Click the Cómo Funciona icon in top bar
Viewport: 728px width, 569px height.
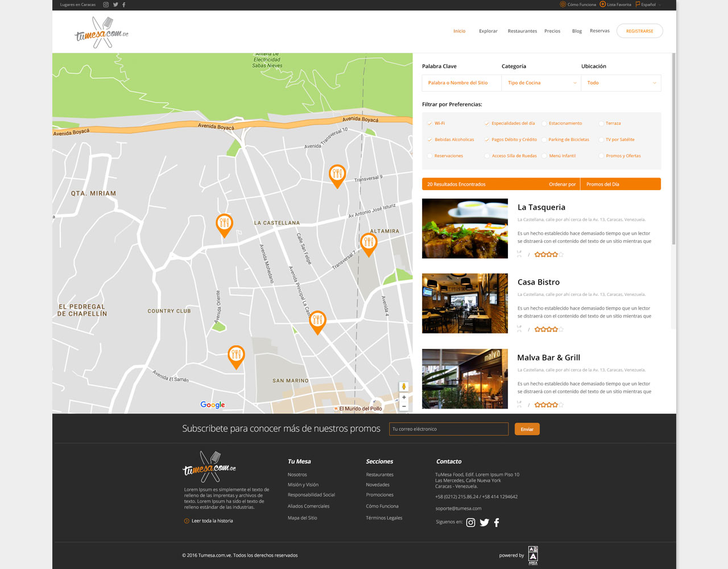563,5
